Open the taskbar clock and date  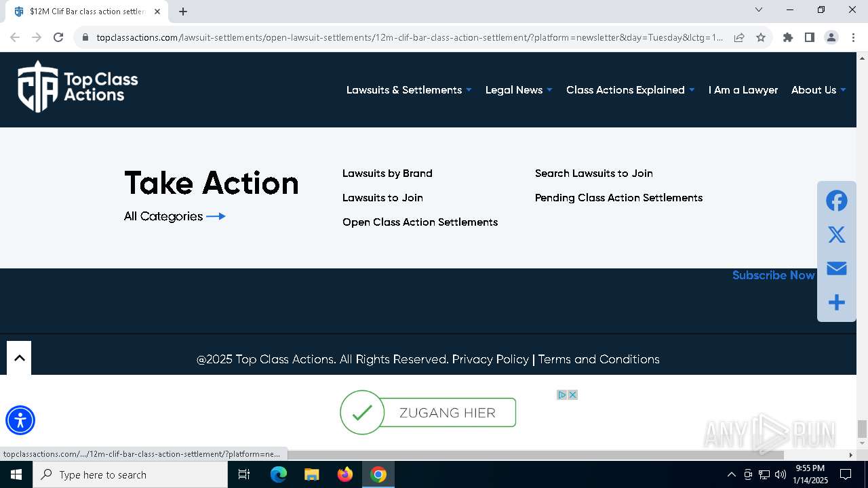[x=810, y=474]
